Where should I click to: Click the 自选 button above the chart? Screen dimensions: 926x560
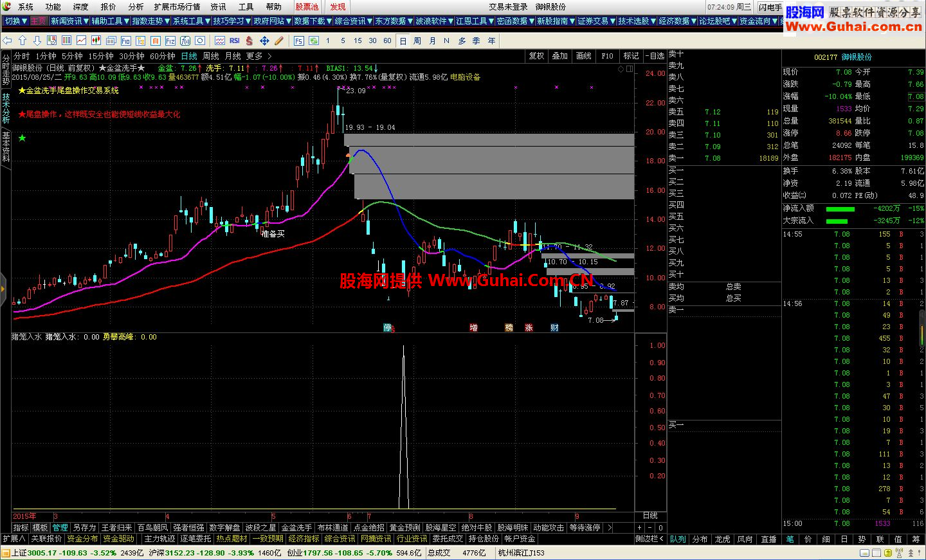(655, 56)
